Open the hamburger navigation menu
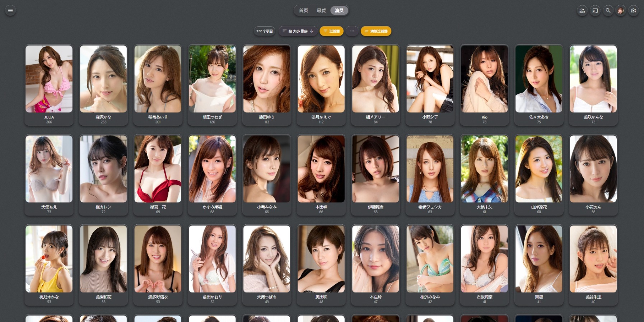Image resolution: width=644 pixels, height=322 pixels. (x=10, y=10)
